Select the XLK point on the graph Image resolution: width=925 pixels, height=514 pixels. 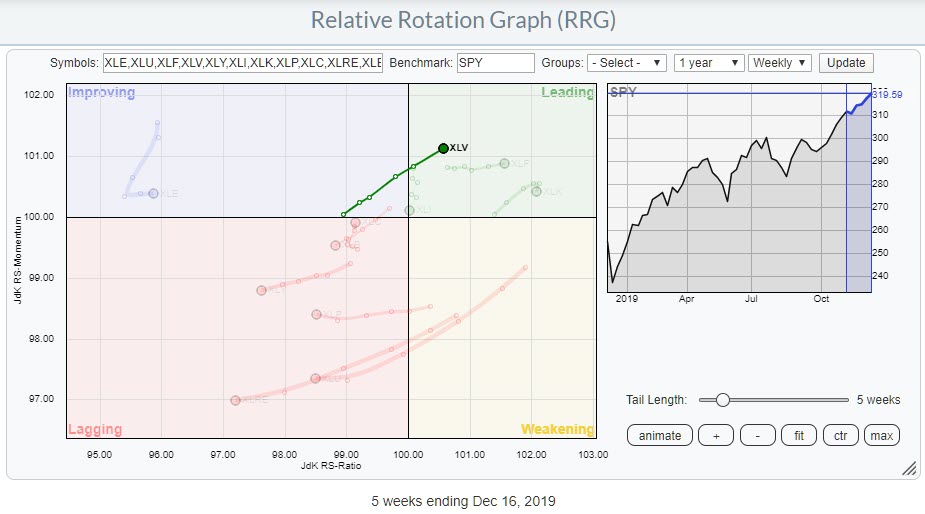coord(536,191)
